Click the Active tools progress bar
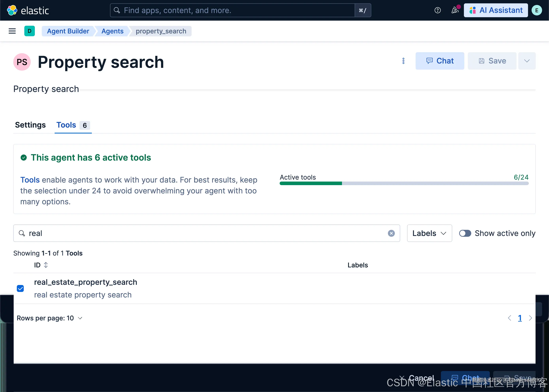The height and width of the screenshot is (392, 549). [x=404, y=184]
